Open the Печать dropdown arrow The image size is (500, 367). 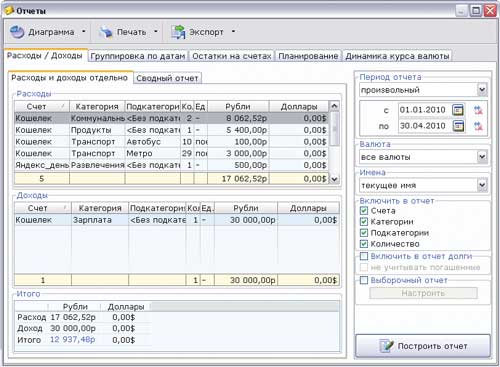point(156,32)
